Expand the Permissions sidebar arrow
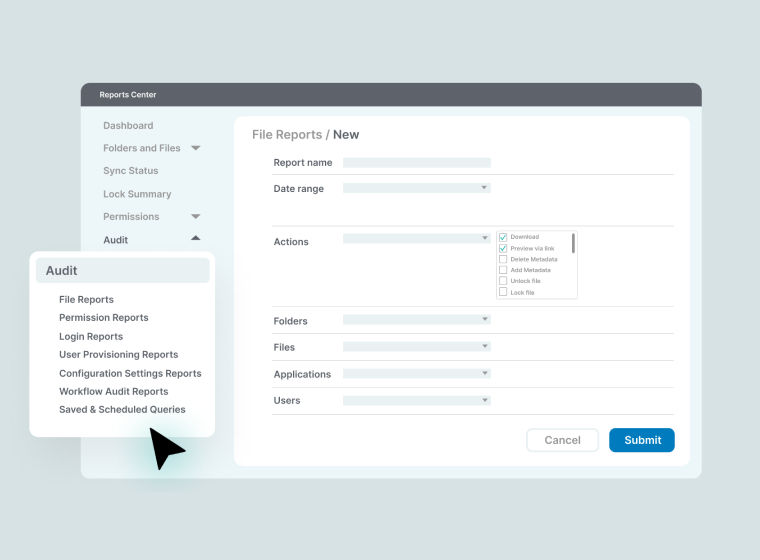 pos(196,216)
